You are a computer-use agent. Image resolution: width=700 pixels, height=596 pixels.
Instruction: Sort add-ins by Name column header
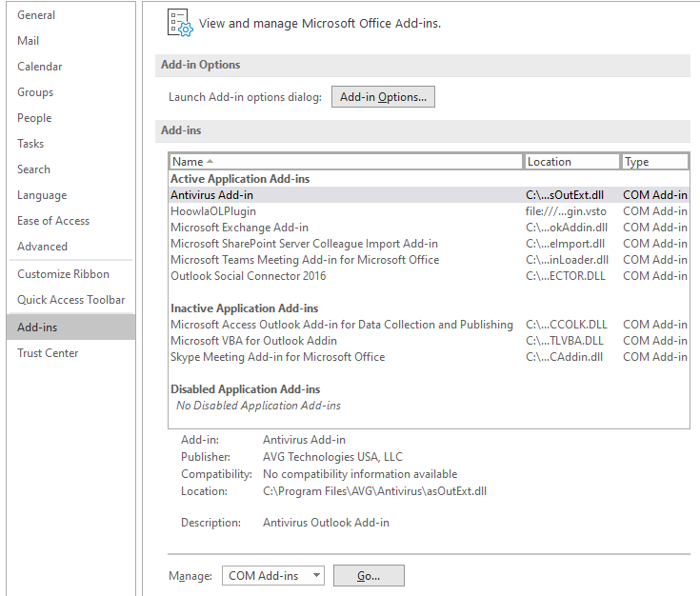[345, 162]
